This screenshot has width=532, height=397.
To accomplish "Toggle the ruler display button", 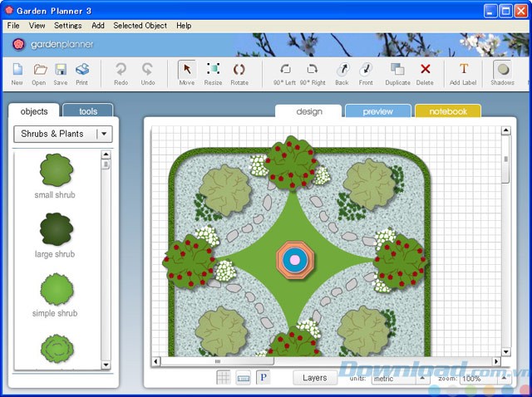I will (x=243, y=378).
